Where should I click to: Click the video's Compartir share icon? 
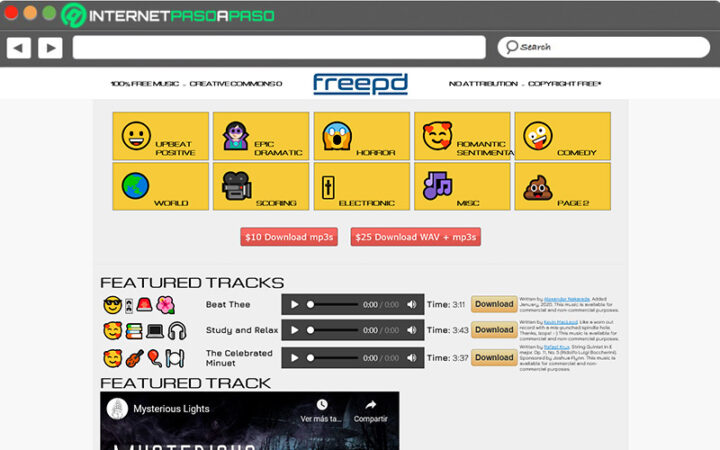tap(371, 405)
